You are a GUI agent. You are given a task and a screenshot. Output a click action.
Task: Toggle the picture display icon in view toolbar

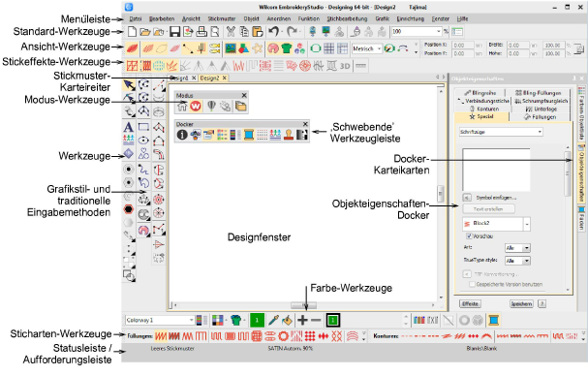231,48
